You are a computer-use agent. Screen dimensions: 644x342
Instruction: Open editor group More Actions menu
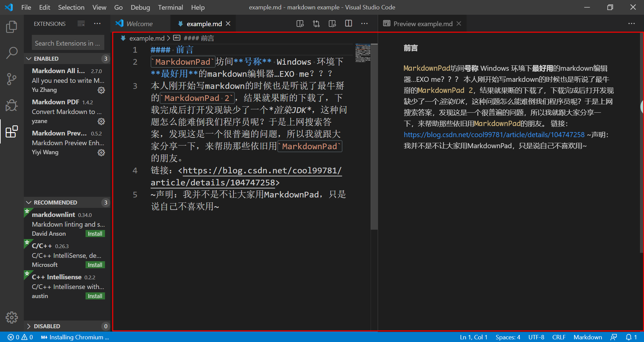[x=365, y=23]
